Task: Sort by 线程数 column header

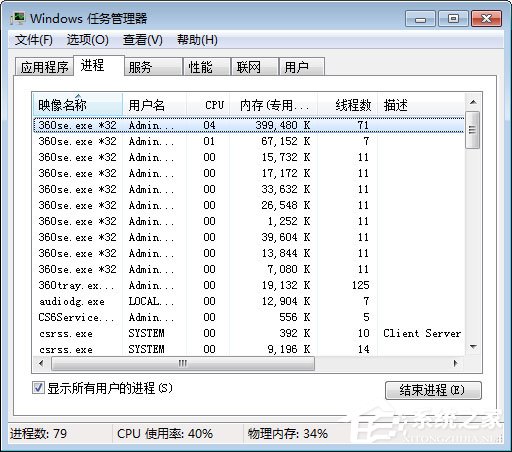Action: [x=347, y=105]
